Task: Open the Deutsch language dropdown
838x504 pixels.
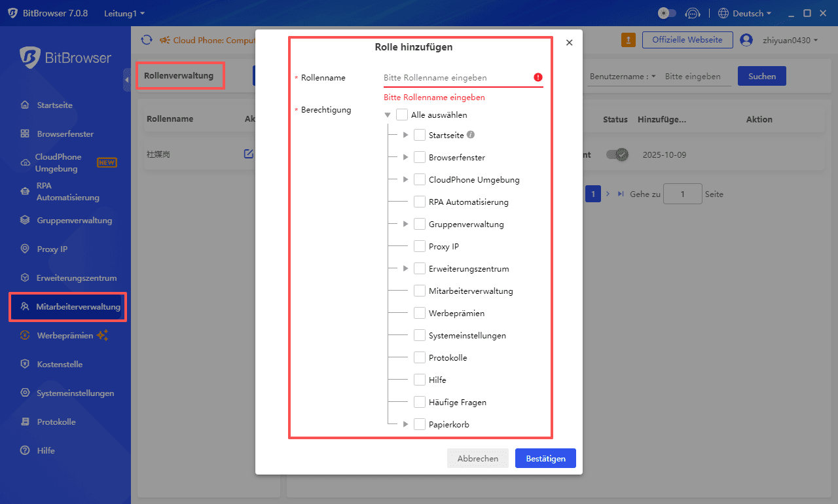Action: [744, 12]
